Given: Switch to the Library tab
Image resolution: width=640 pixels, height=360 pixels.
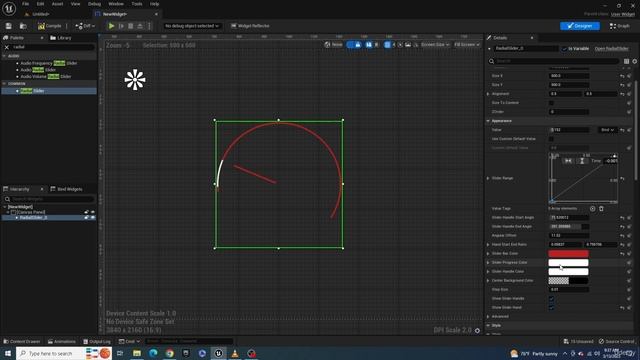Looking at the screenshot, I should [60, 38].
